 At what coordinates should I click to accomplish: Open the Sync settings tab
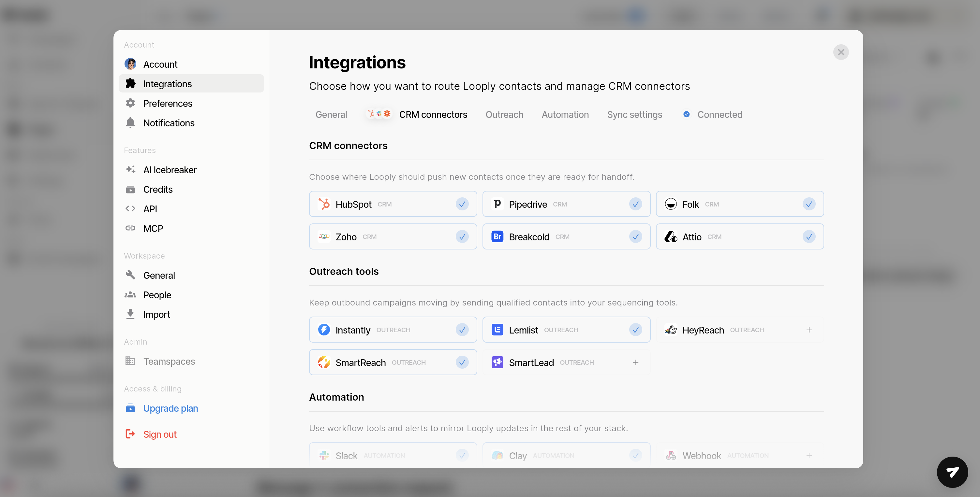[x=634, y=114]
